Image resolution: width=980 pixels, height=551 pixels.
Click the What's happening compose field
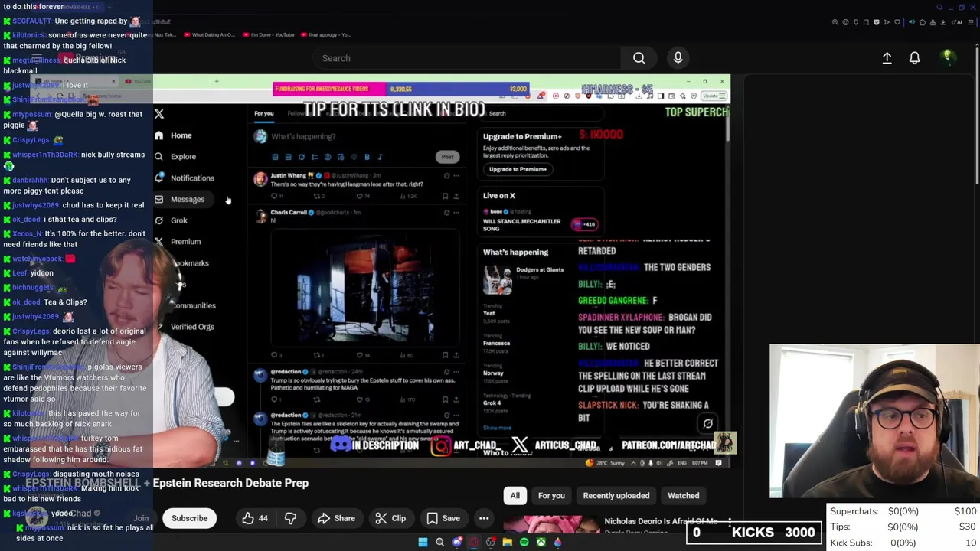click(303, 136)
